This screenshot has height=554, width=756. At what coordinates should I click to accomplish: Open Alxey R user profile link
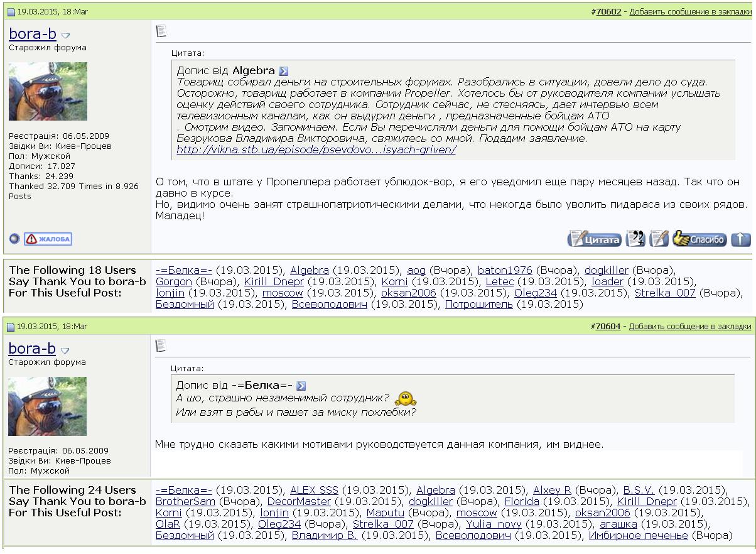552,490
